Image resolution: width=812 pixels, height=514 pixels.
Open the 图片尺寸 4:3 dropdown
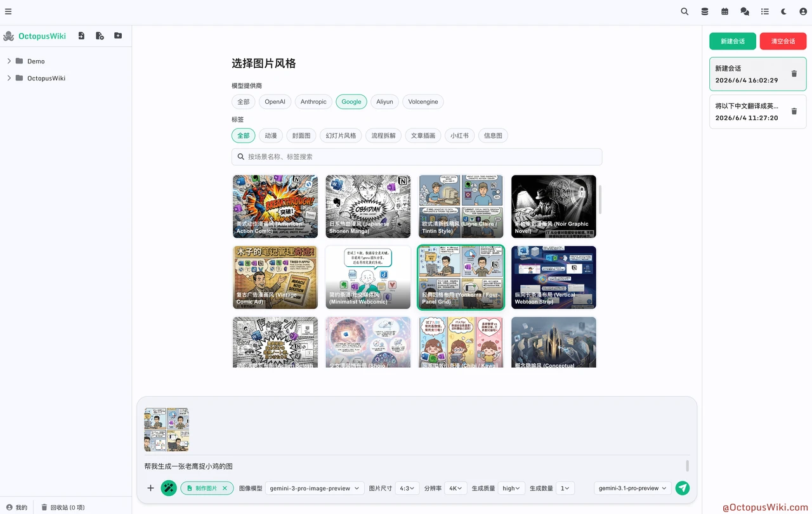point(407,489)
